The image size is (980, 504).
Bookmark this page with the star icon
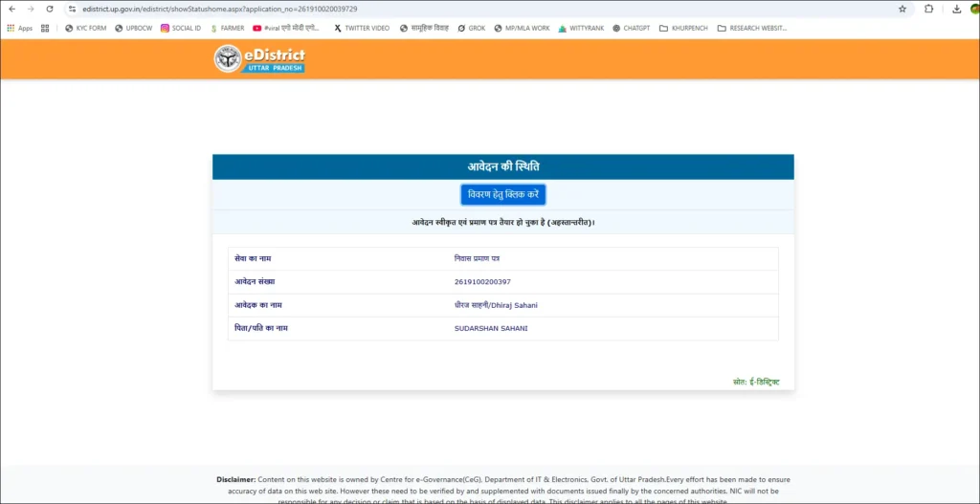tap(902, 10)
